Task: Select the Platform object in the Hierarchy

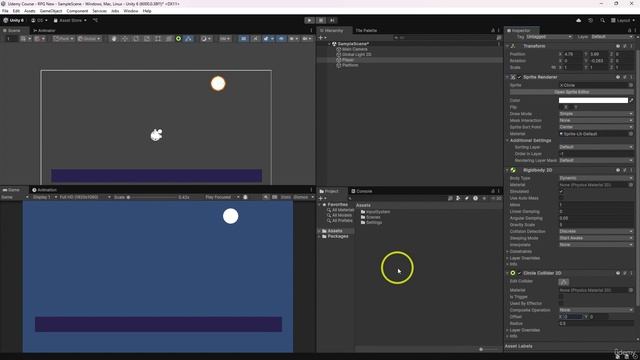Action: (350, 65)
